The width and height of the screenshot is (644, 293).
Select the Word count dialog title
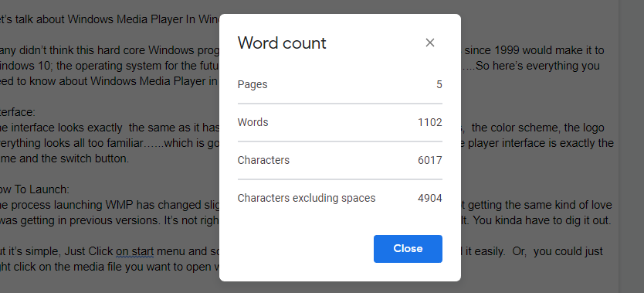[x=282, y=43]
